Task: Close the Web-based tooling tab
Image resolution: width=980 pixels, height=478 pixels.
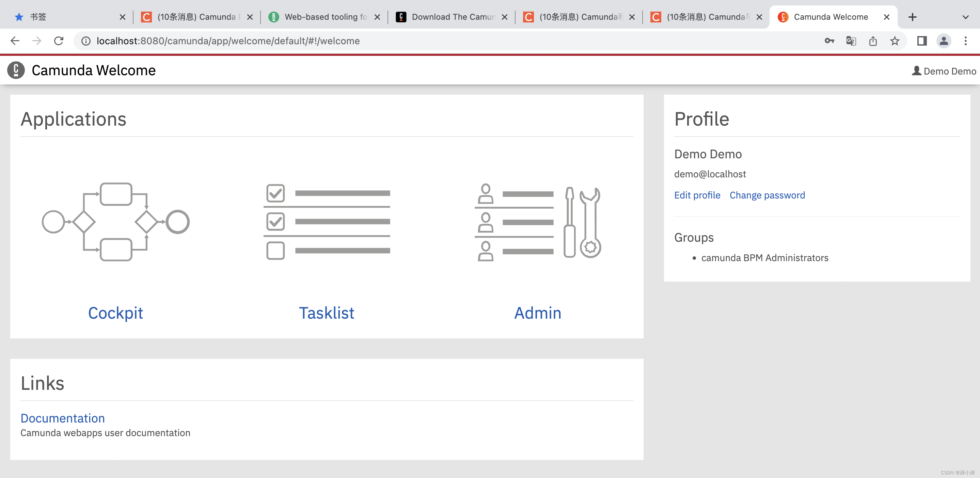Action: [x=377, y=17]
